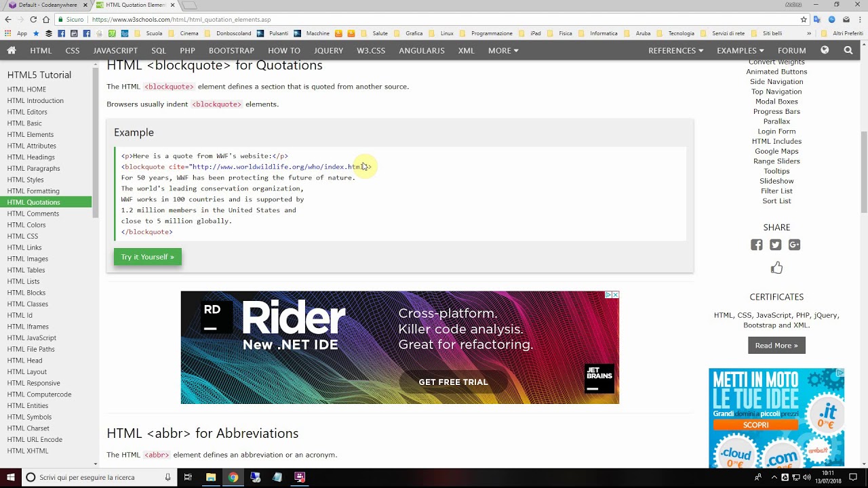Share page via Google Plus icon
Viewport: 868px width, 488px height.
coord(795,245)
